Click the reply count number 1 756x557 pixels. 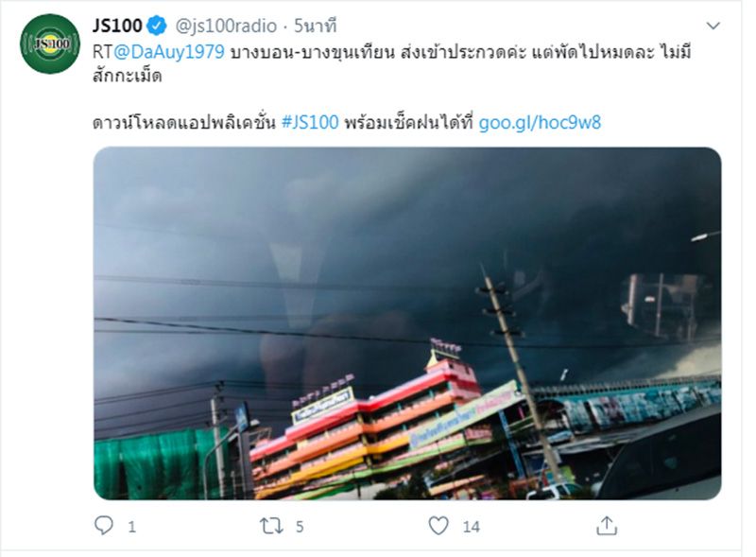click(131, 527)
